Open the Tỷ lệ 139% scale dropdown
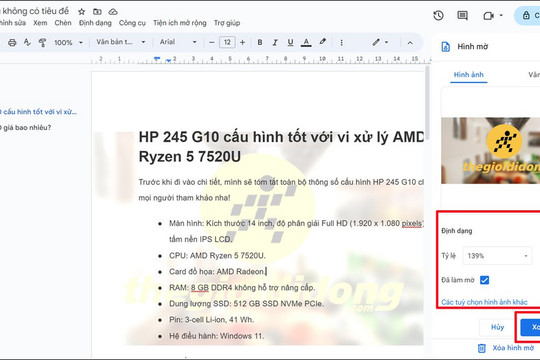 [x=497, y=256]
